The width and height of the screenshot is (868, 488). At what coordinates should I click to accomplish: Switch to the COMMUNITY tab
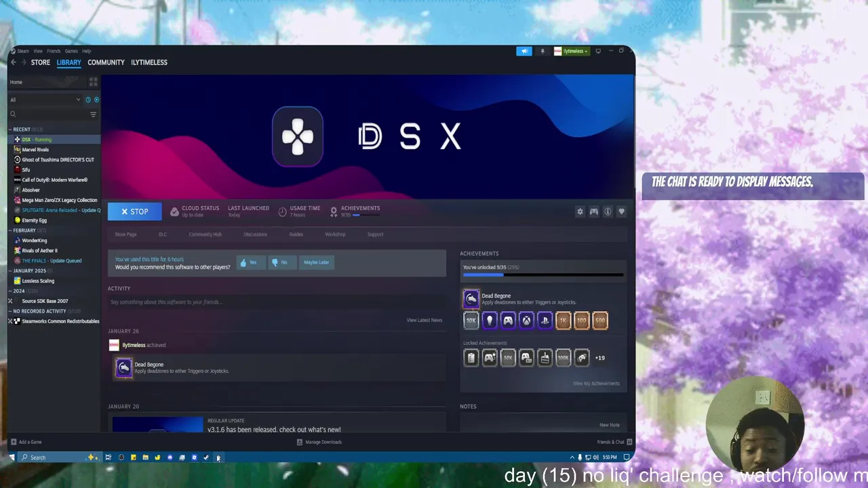(106, 62)
